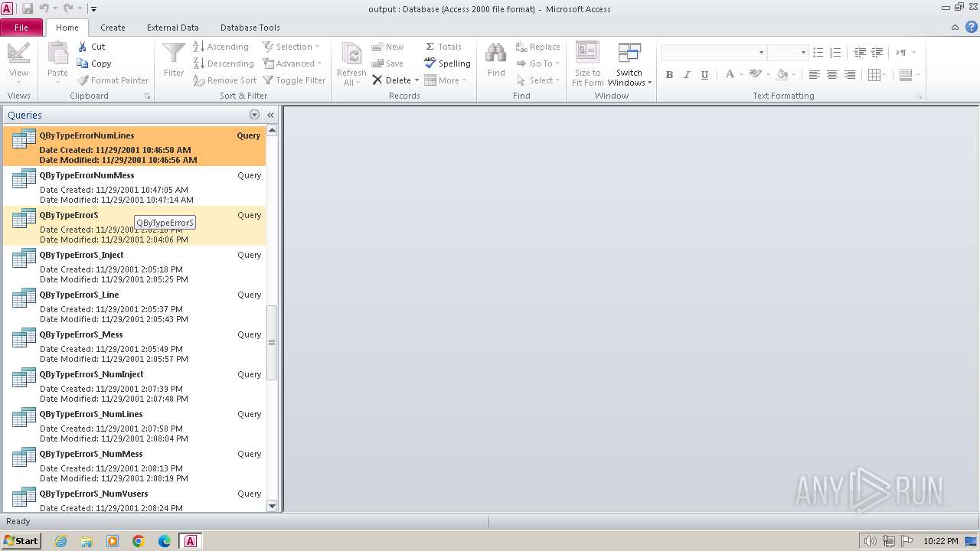This screenshot has height=551, width=980.
Task: Open the Access Help question mark
Action: tap(970, 28)
